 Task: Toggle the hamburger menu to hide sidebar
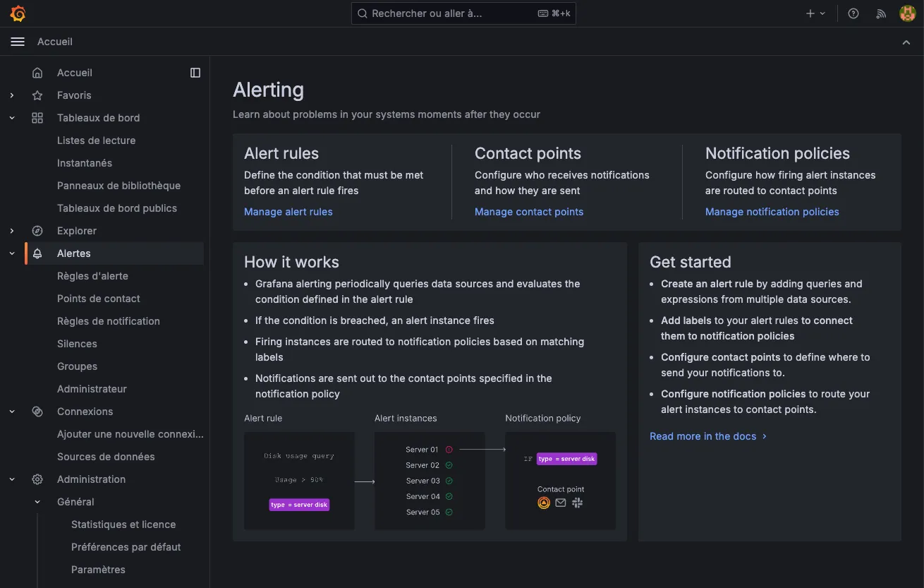coord(18,41)
